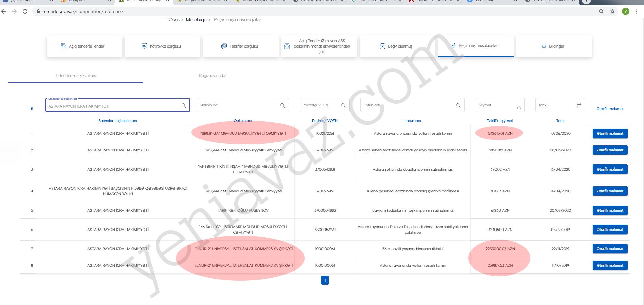Open the browser zoom magnifier icon
The height and width of the screenshot is (305, 644).
(x=601, y=11)
